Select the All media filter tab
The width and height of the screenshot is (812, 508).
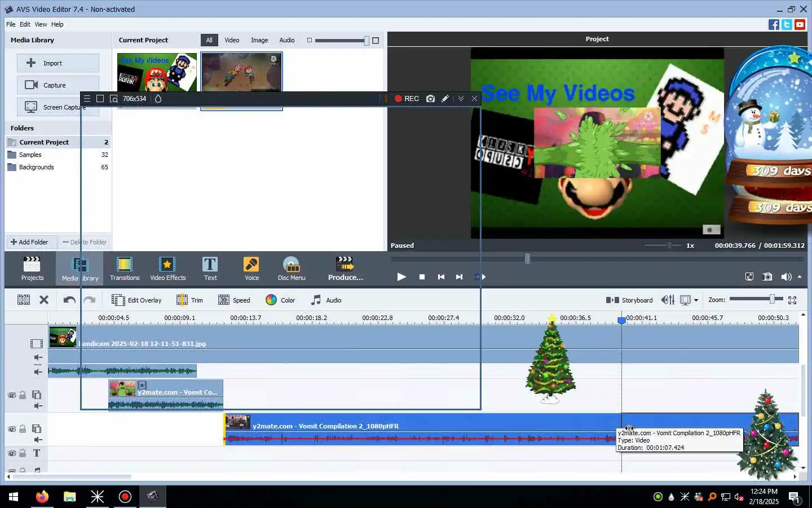point(209,40)
